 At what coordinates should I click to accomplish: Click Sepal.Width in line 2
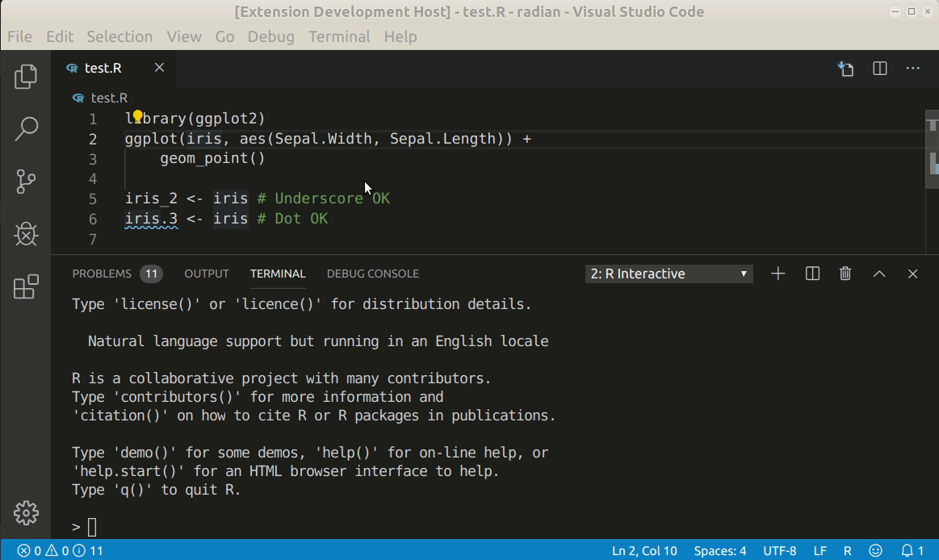[324, 139]
